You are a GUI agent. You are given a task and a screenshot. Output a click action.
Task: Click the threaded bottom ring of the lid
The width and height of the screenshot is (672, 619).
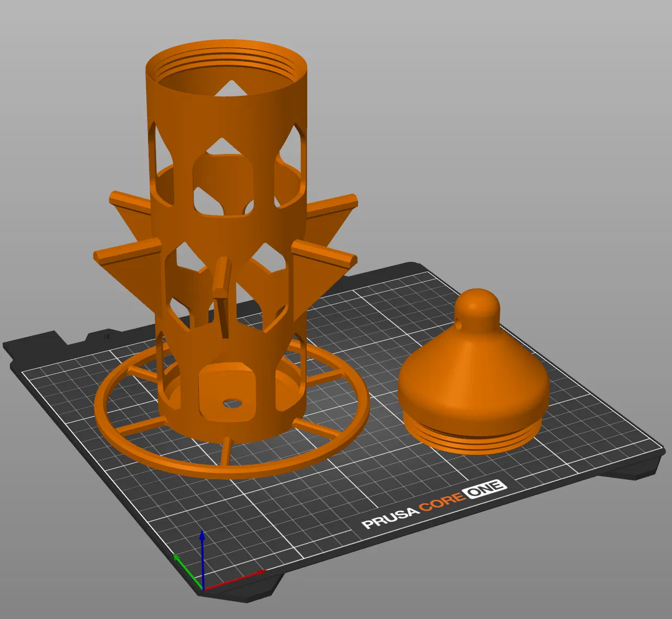pos(473,434)
